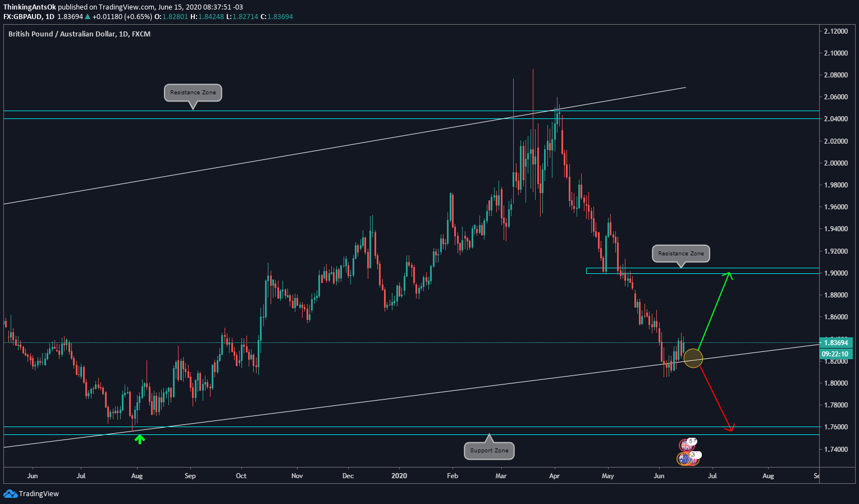Screen dimensions: 859x504
Task: Click the Dec label on time axis
Action: pyautogui.click(x=348, y=476)
